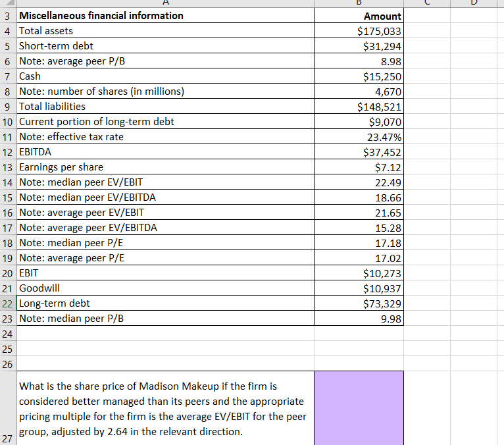Click 'Note: median peer EV/EBITDA' cell

[165, 197]
